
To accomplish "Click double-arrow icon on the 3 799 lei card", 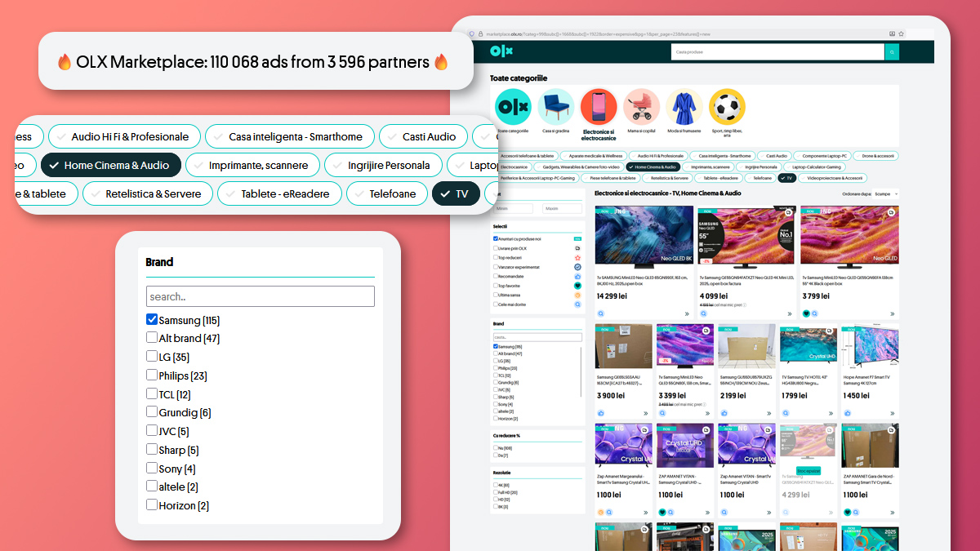I will 893,313.
